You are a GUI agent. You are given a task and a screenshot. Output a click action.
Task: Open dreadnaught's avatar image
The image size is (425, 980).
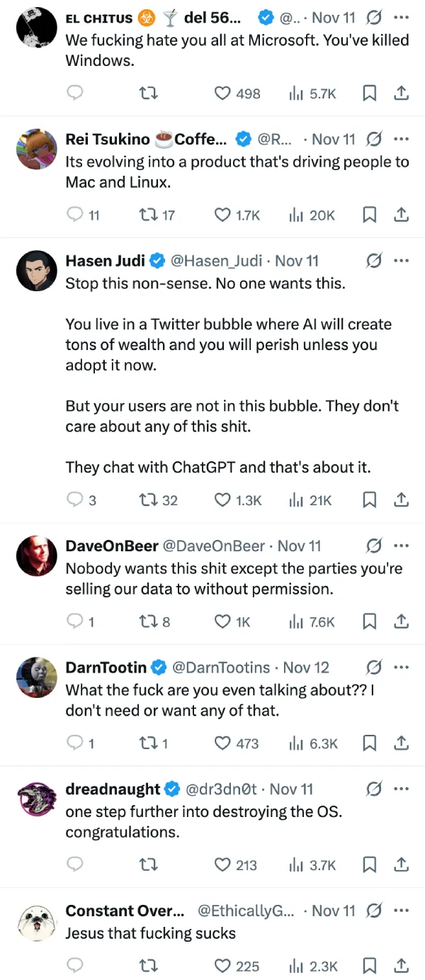(x=36, y=797)
